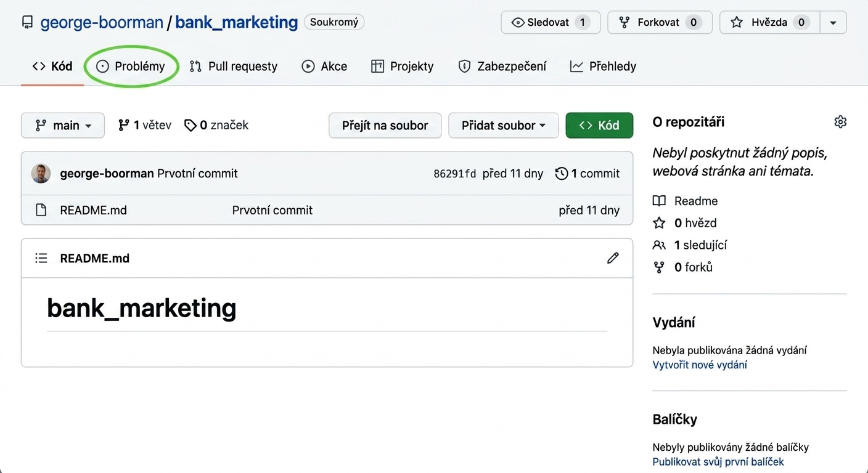Open the Balíčky section heading
Viewport: 868px width, 473px height.
point(675,419)
